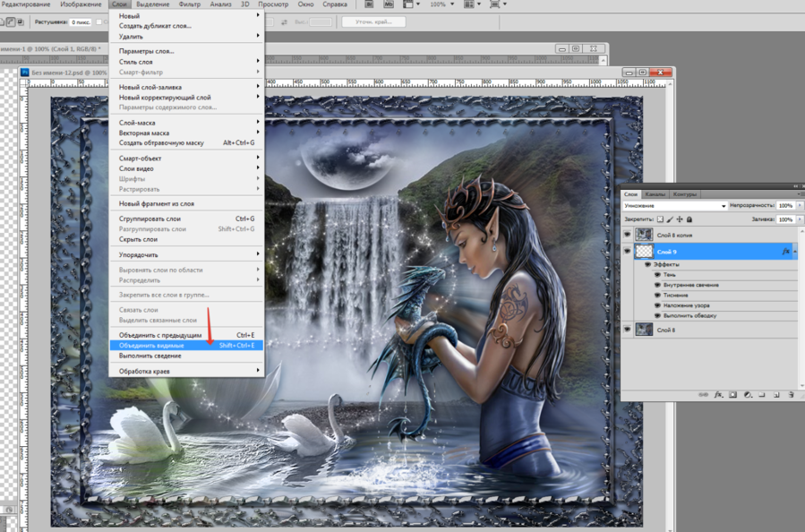Launch Bridge from the Br icon
The height and width of the screenshot is (532, 805).
click(x=369, y=4)
